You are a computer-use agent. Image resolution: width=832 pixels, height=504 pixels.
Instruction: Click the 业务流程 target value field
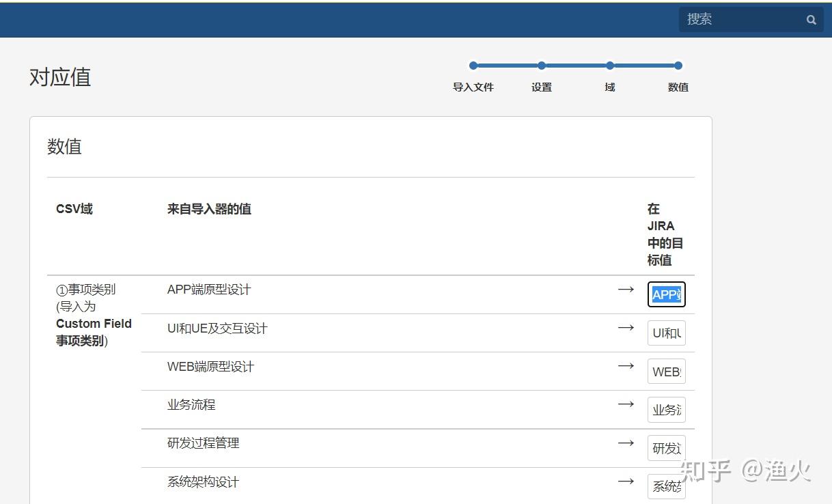coord(666,410)
